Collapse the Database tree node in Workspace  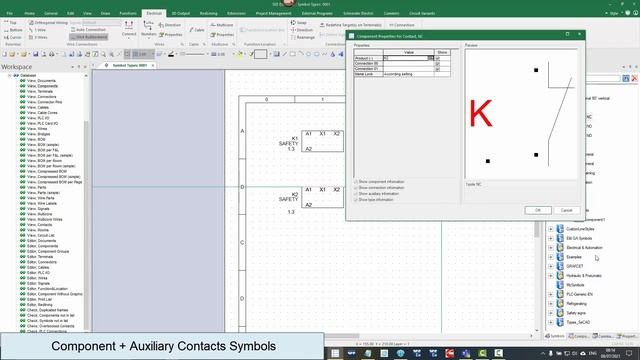[9, 76]
